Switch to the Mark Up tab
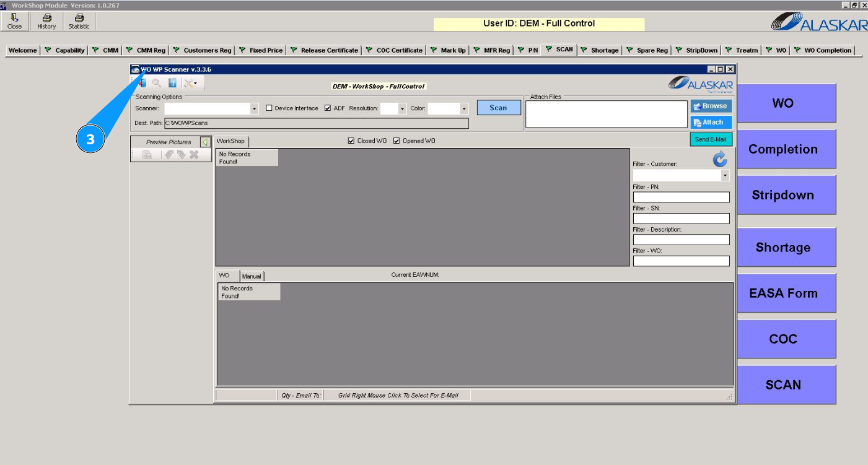Viewport: 868px width, 465px height. [x=448, y=51]
